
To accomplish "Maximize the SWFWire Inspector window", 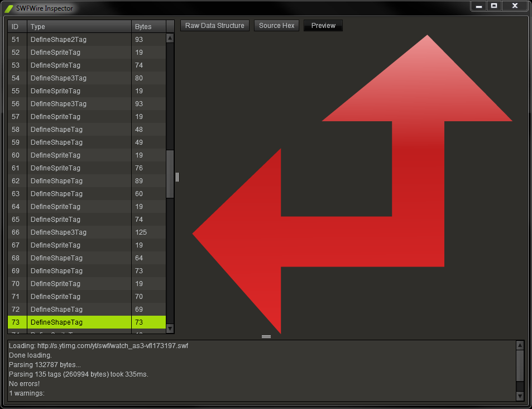I will 494,6.
